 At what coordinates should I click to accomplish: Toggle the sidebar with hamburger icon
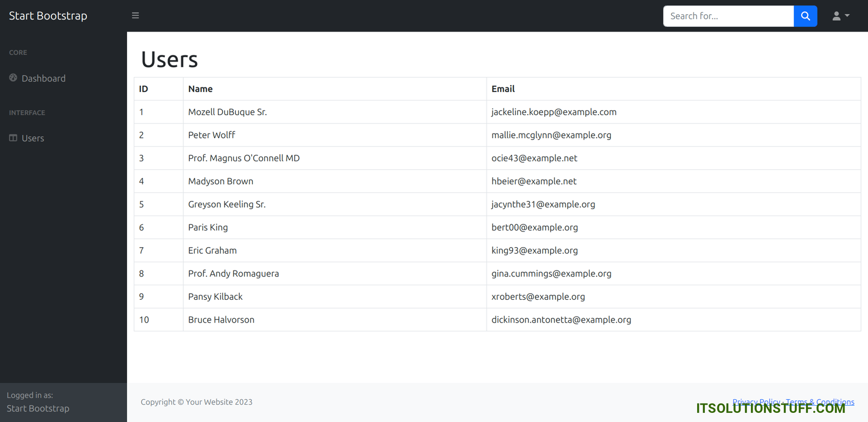(x=135, y=16)
